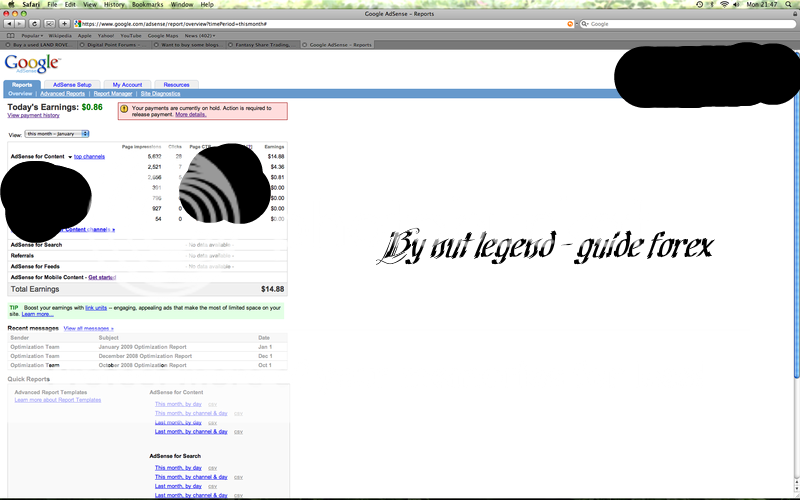Open the Wi-Fi status icon
Screen dimensions: 800x500
point(724,4)
